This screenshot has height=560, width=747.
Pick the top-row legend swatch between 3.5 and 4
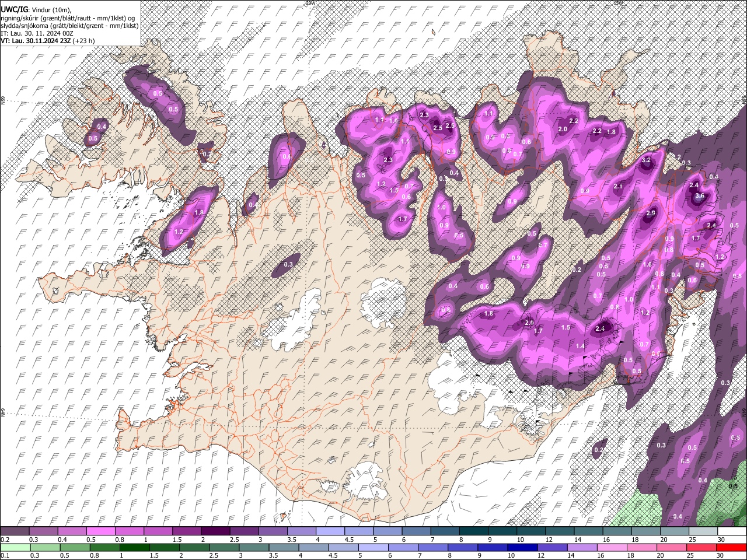point(301,531)
